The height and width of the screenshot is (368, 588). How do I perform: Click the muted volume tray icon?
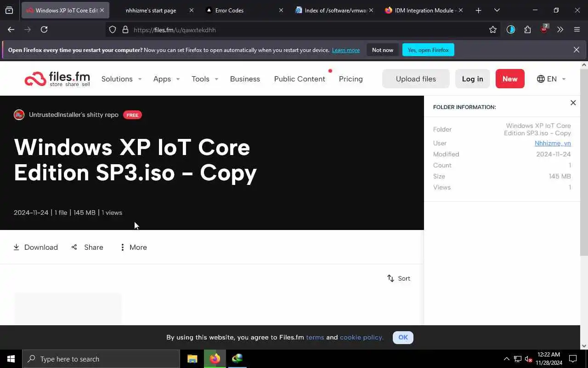pyautogui.click(x=528, y=359)
